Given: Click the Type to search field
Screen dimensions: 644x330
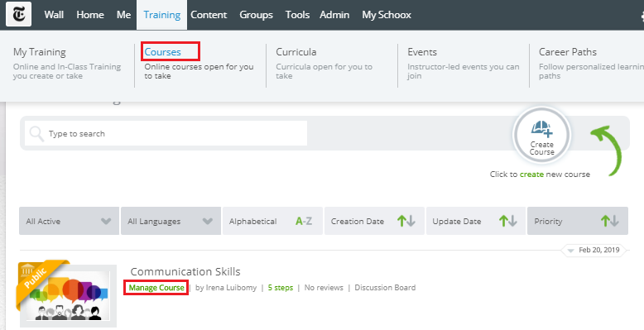Looking at the screenshot, I should point(166,133).
